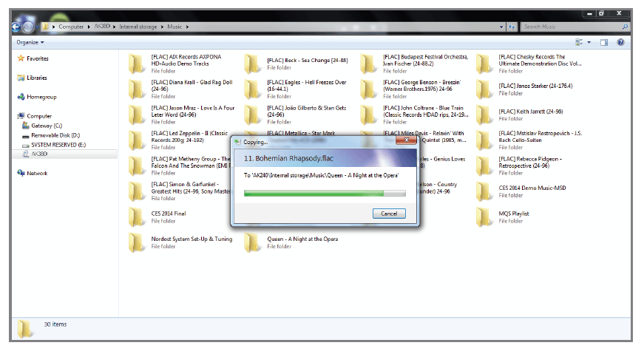Click the refresh button beside address bar
This screenshot has width=644, height=351.
tap(511, 27)
